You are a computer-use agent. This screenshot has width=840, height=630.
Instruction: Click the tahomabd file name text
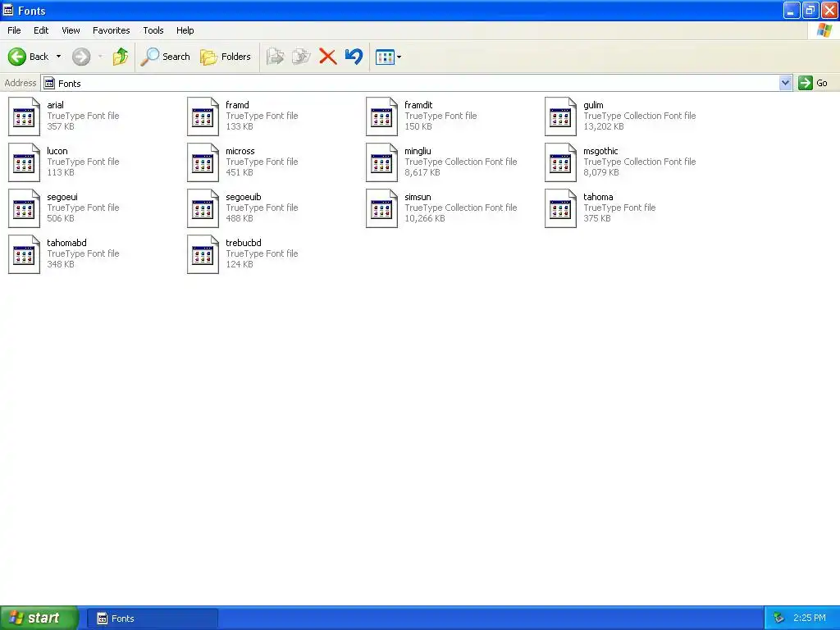[66, 243]
